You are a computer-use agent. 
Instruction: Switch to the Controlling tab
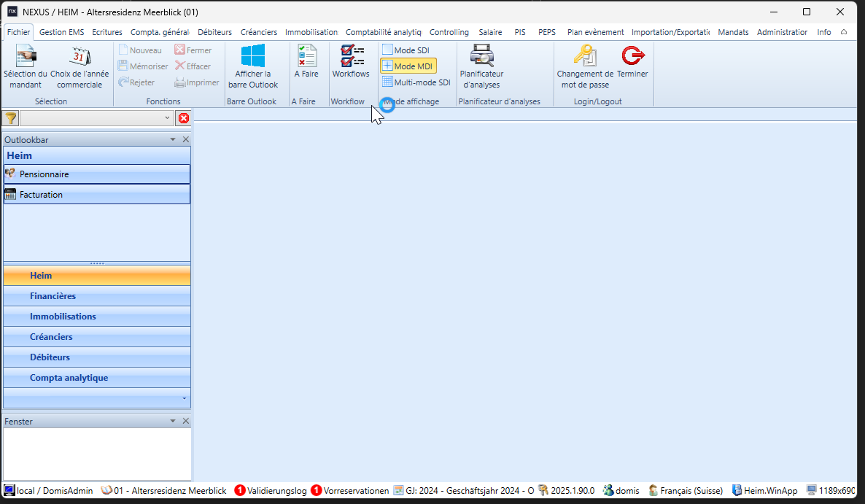[x=449, y=32]
